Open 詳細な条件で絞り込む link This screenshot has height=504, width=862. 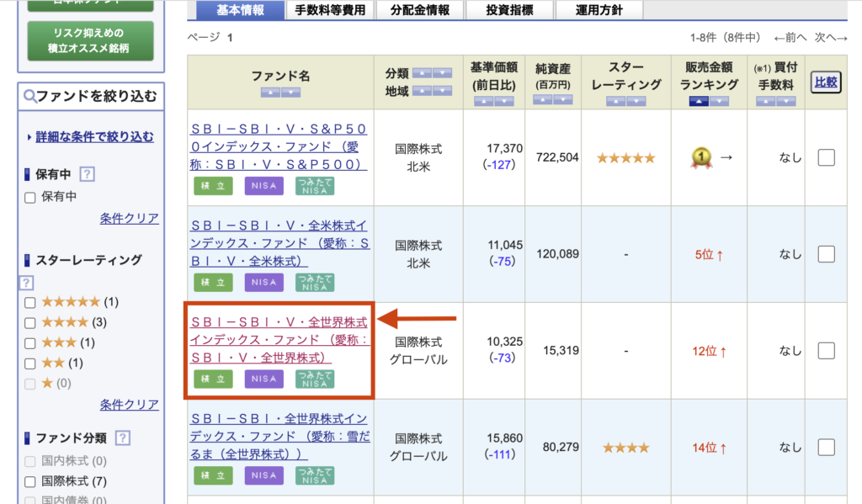94,137
